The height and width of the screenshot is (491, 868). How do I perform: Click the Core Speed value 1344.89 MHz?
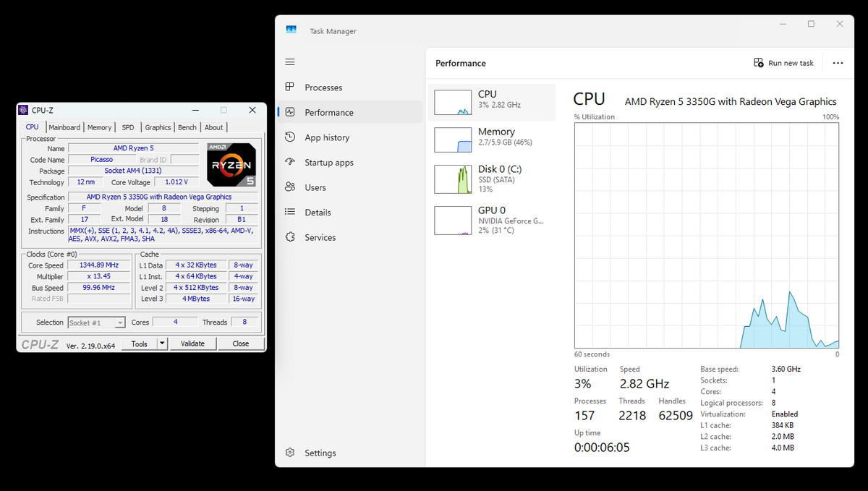click(x=98, y=265)
